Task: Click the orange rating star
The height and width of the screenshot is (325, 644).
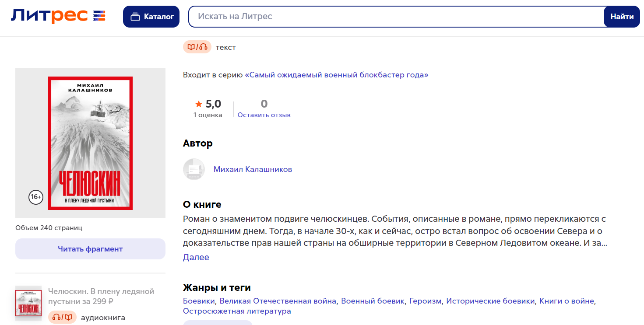Action: pos(199,104)
